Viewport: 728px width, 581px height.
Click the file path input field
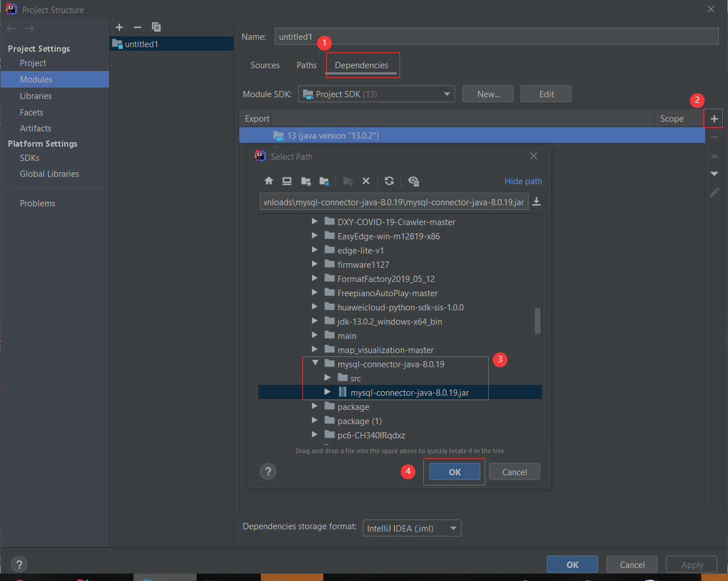coord(394,202)
